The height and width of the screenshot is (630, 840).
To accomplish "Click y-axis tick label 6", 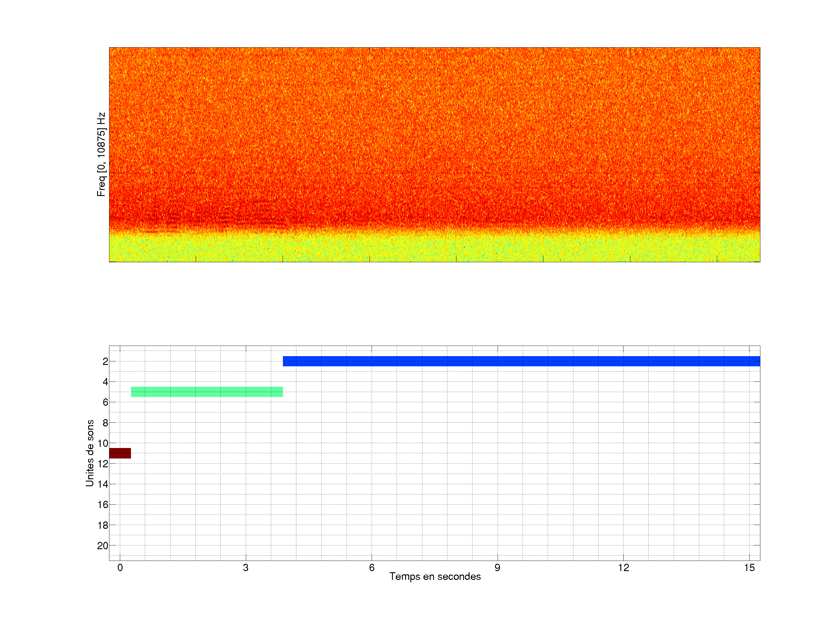I will coord(105,402).
